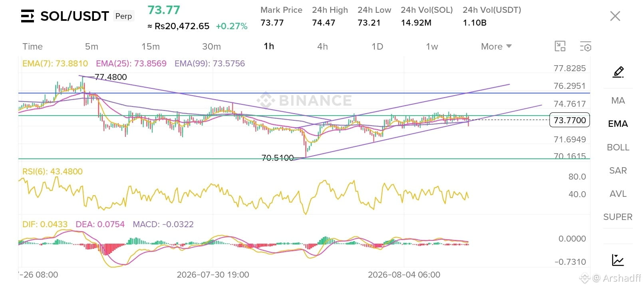Toggle the SAR indicator
The height and width of the screenshot is (288, 644).
618,170
